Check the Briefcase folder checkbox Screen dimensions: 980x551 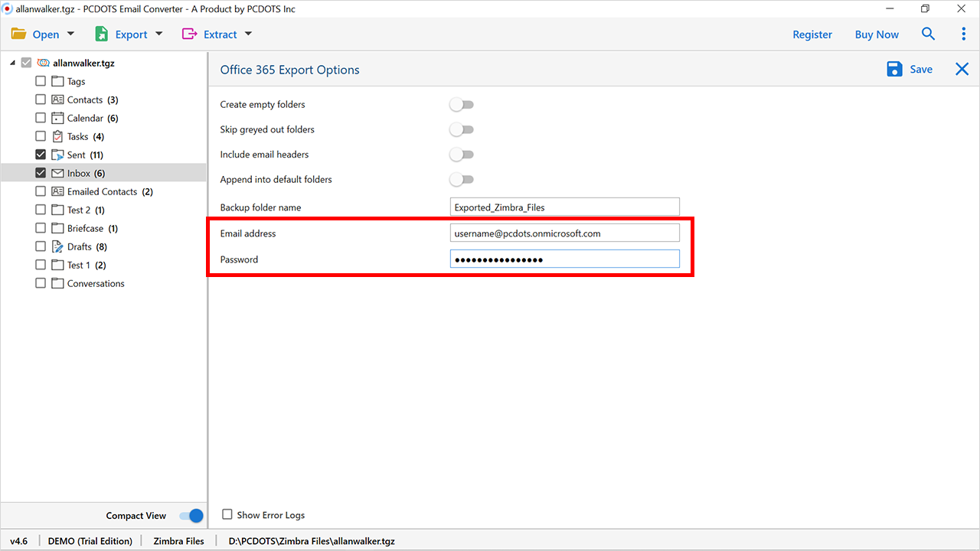point(41,228)
